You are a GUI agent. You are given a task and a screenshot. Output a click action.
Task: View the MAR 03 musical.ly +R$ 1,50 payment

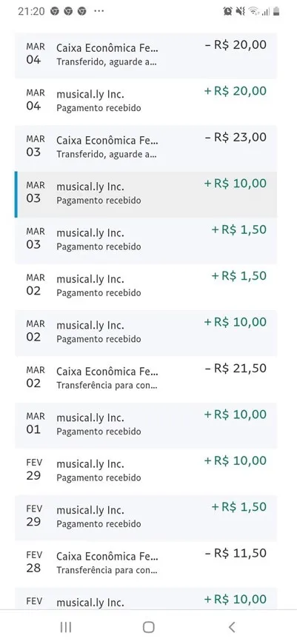(146, 241)
